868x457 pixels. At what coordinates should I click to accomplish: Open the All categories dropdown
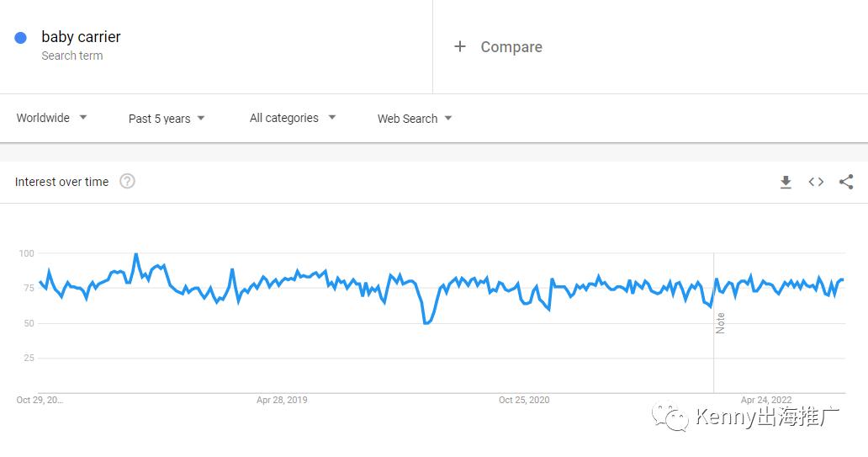point(293,118)
